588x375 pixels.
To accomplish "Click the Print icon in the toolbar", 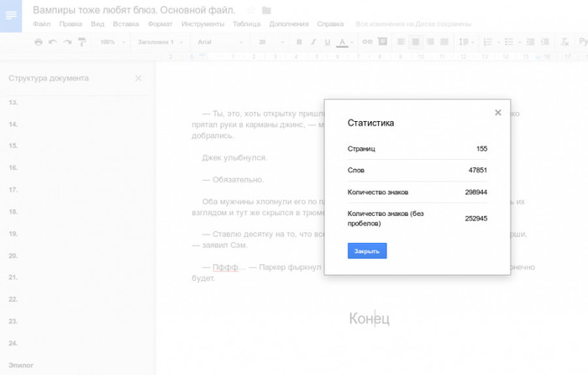I will point(39,42).
